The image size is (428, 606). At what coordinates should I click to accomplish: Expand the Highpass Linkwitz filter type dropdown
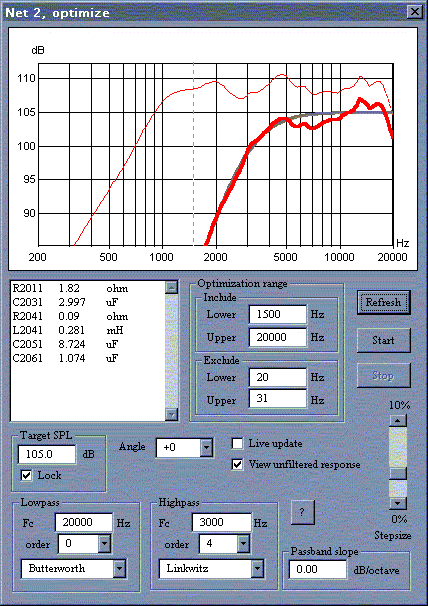point(257,569)
